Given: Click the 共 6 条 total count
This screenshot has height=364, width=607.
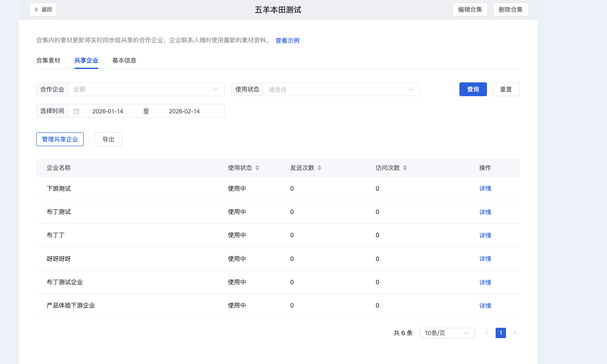Looking at the screenshot, I should click(403, 333).
